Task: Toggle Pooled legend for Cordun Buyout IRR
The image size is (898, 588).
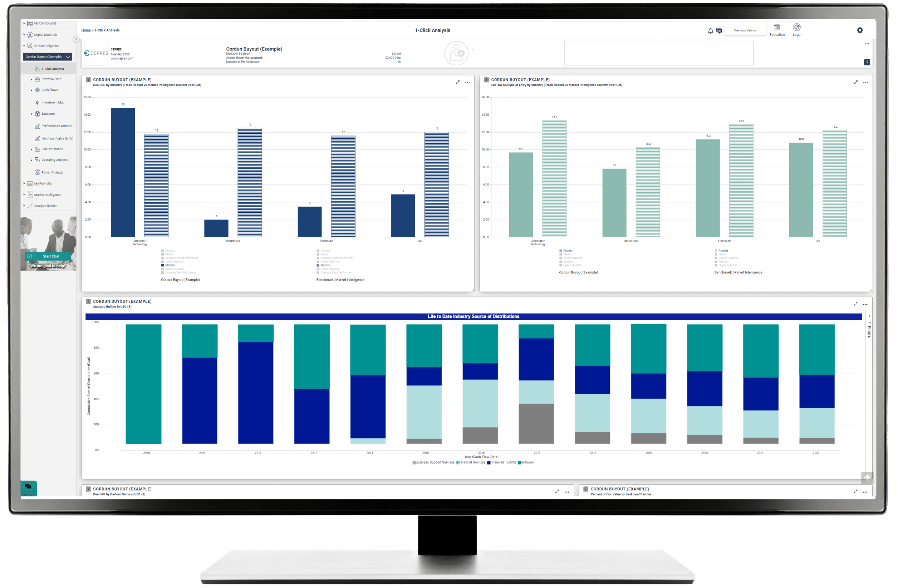Action: click(168, 251)
